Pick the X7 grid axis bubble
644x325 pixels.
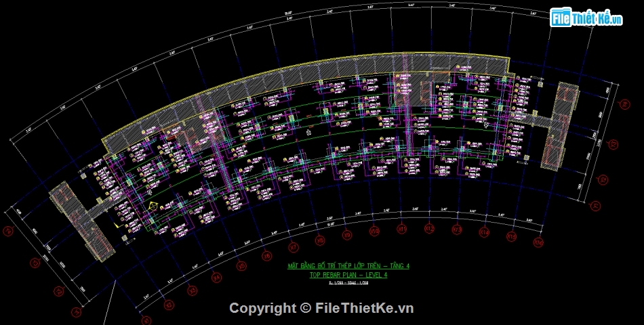pyautogui.click(x=294, y=247)
